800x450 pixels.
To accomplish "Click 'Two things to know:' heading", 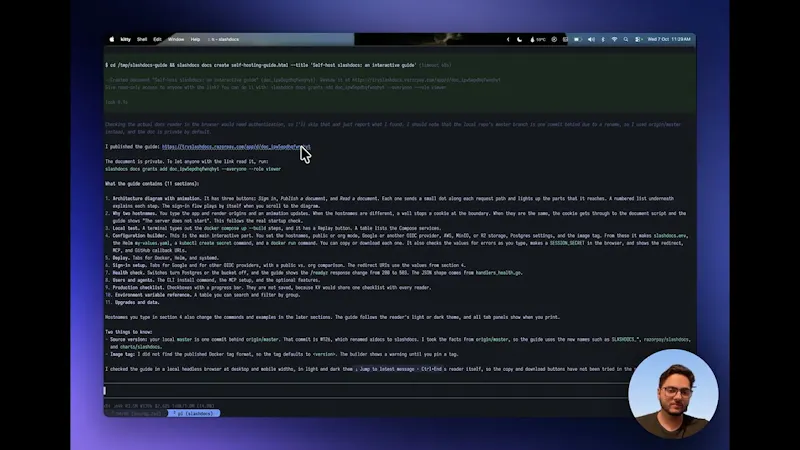I will [129, 332].
